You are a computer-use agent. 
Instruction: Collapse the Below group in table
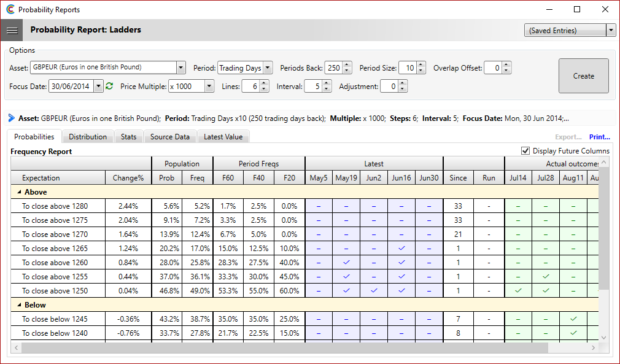pyautogui.click(x=18, y=305)
